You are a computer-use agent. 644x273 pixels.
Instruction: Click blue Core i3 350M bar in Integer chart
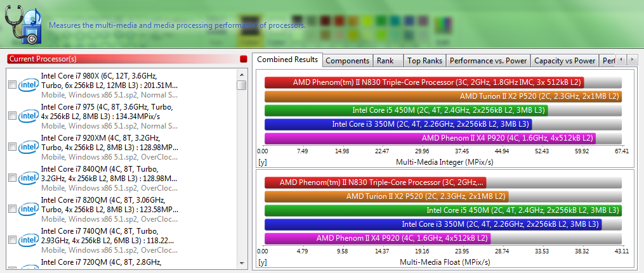tap(398, 124)
